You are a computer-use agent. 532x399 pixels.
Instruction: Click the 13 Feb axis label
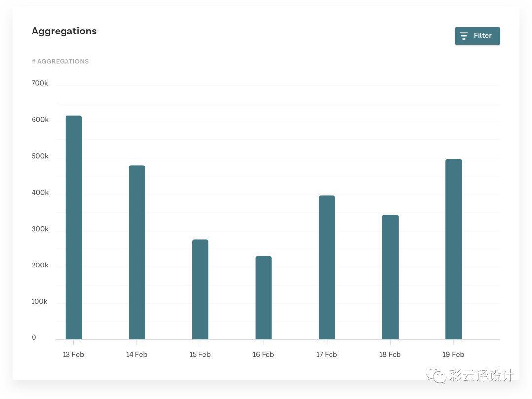(73, 354)
